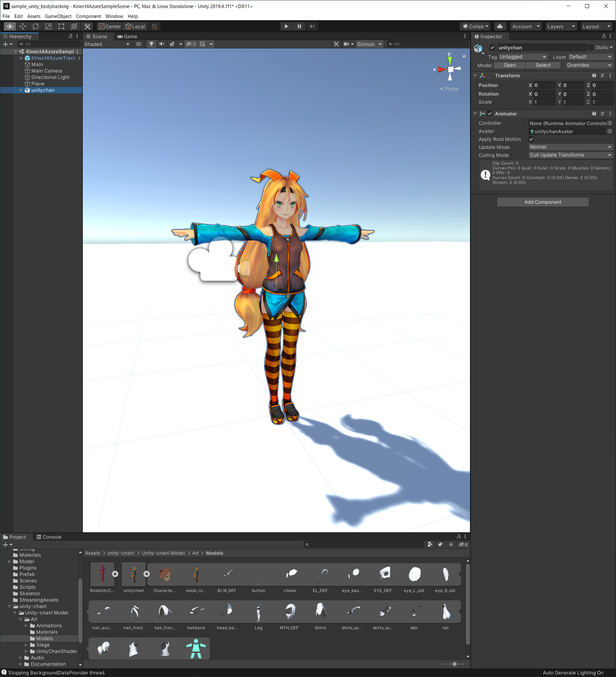Click the Add Component button
Image resolution: width=616 pixels, height=677 pixels.
pyautogui.click(x=542, y=201)
